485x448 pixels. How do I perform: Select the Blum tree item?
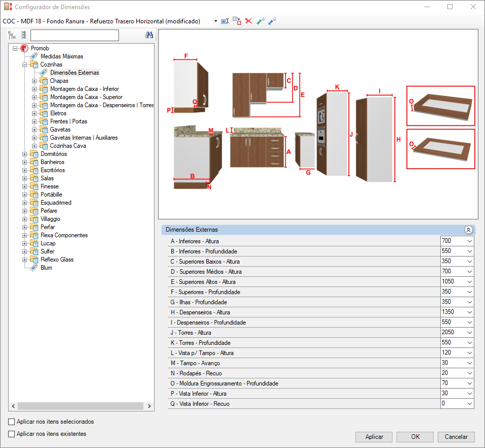(46, 268)
